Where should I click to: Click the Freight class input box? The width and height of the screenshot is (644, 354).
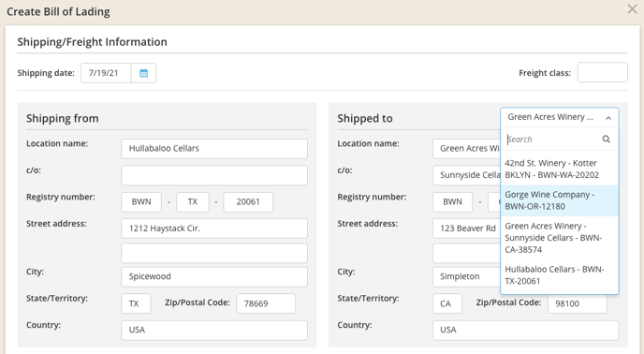click(602, 72)
